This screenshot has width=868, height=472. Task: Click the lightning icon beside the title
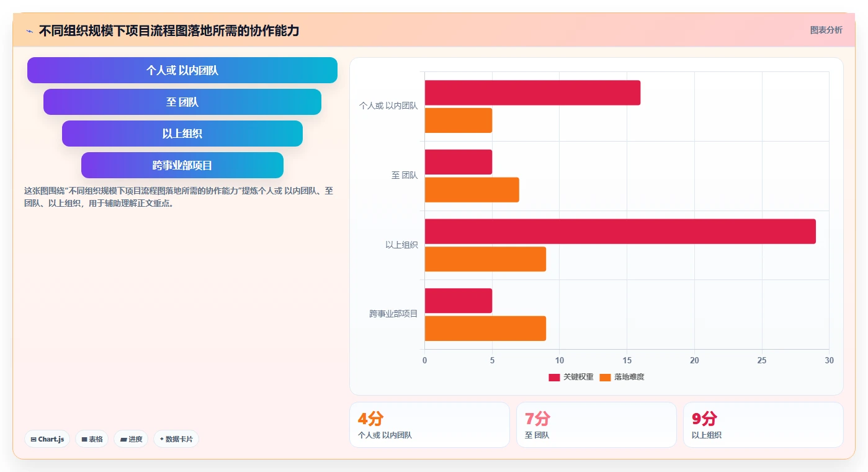(x=30, y=31)
